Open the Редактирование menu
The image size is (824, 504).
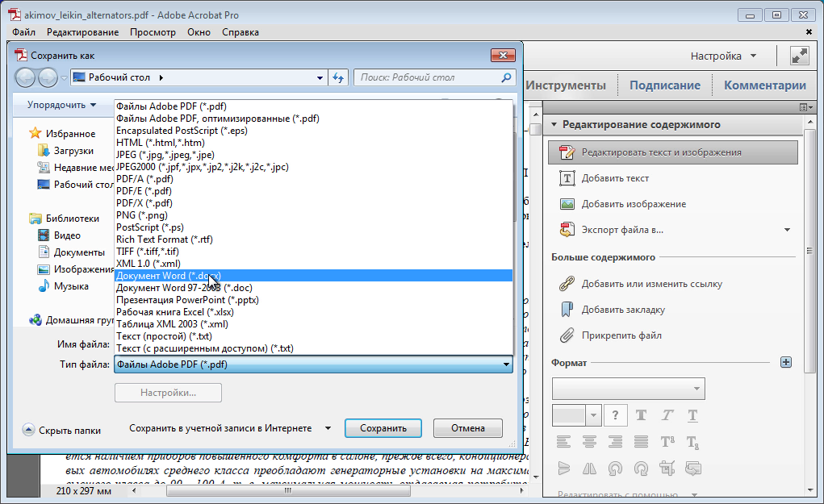coord(82,32)
